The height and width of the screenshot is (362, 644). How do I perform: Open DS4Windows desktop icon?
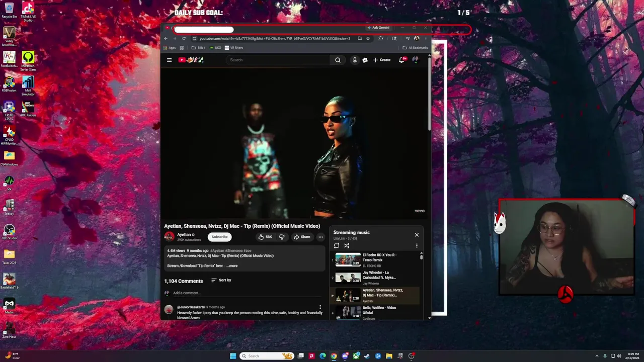pyautogui.click(x=9, y=158)
